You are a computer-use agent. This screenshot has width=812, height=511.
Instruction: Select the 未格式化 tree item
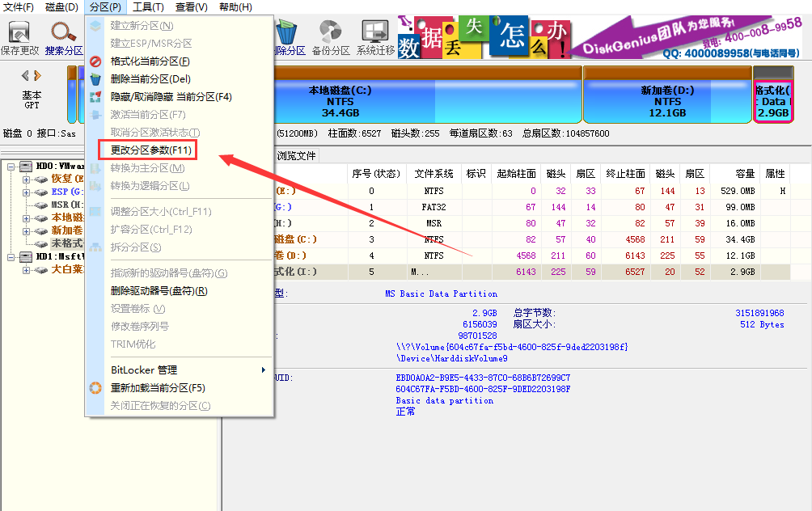(67, 243)
